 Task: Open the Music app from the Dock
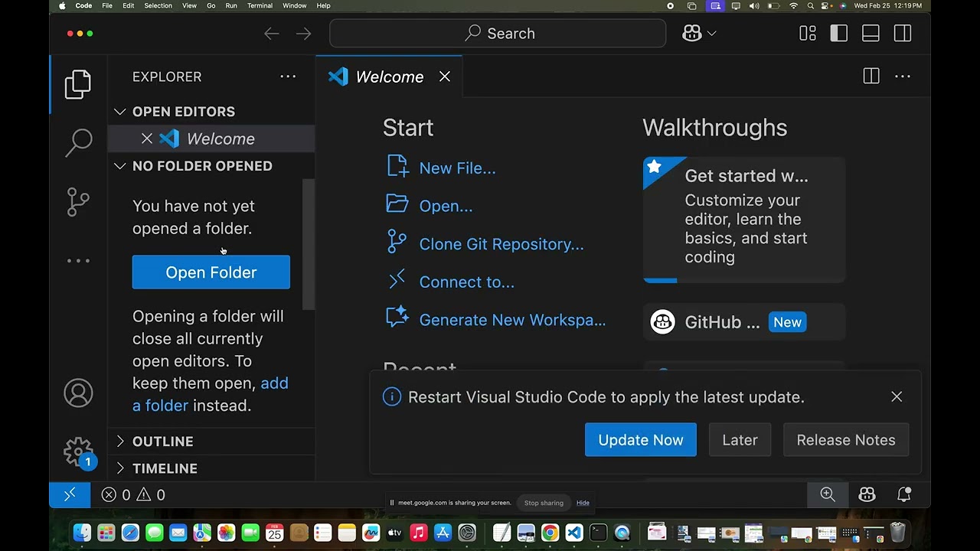tap(418, 533)
